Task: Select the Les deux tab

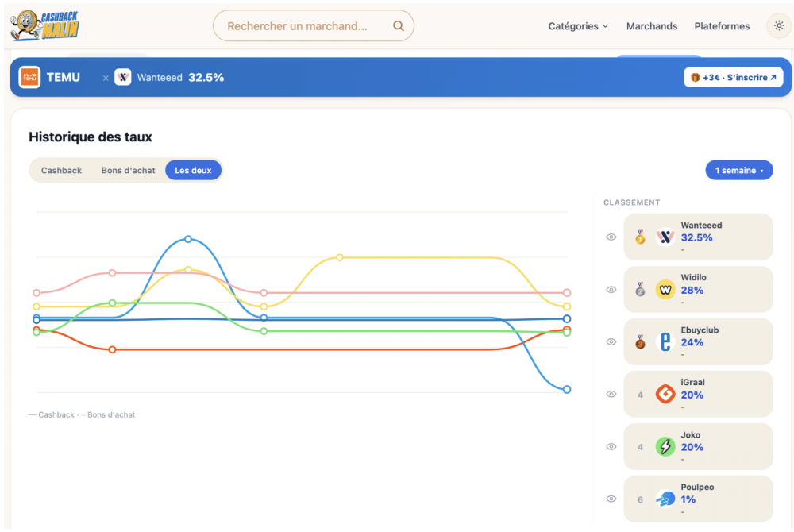Action: click(193, 170)
